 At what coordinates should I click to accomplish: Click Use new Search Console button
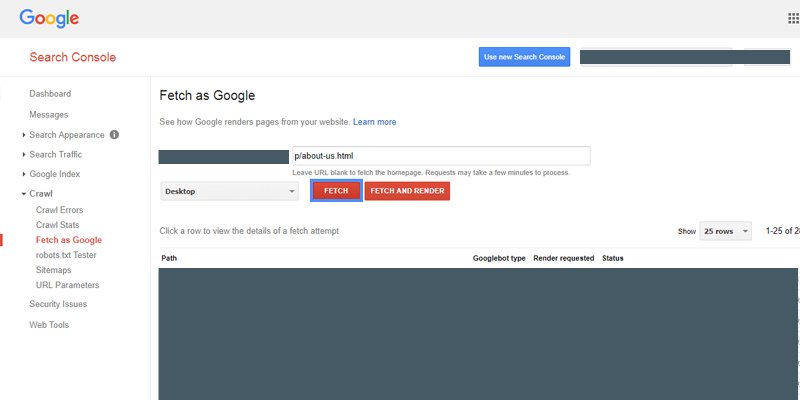click(x=524, y=57)
